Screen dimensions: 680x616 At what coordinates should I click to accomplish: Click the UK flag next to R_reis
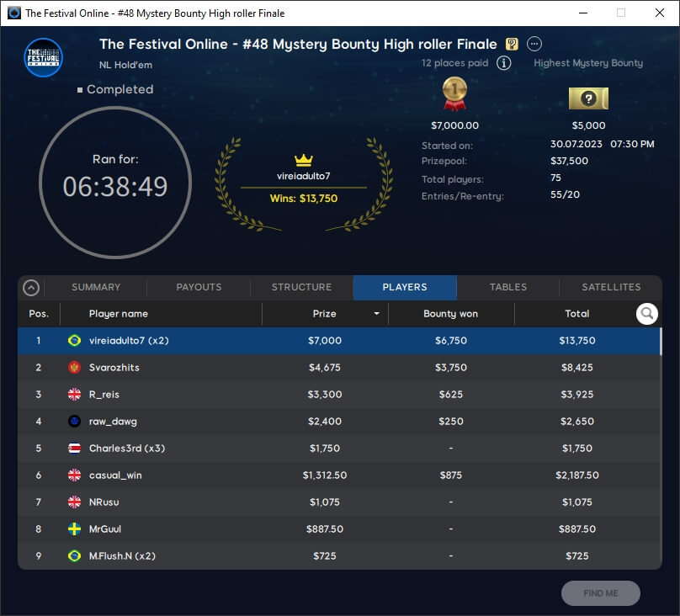pyautogui.click(x=74, y=394)
